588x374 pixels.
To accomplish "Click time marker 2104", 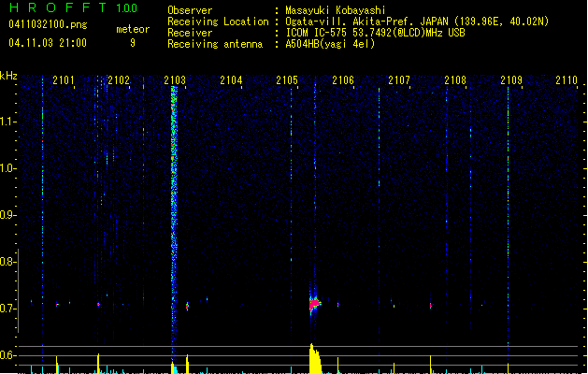I will [231, 79].
